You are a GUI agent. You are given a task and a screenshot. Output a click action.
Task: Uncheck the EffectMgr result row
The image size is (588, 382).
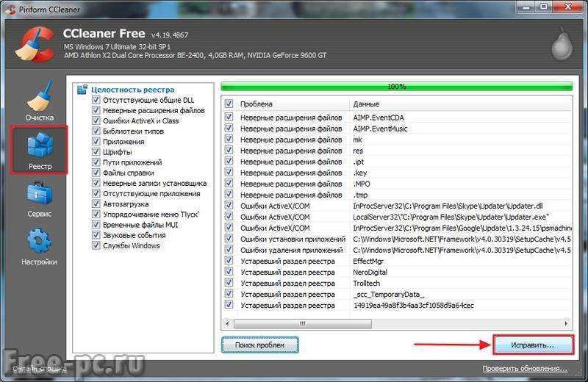[x=229, y=261]
